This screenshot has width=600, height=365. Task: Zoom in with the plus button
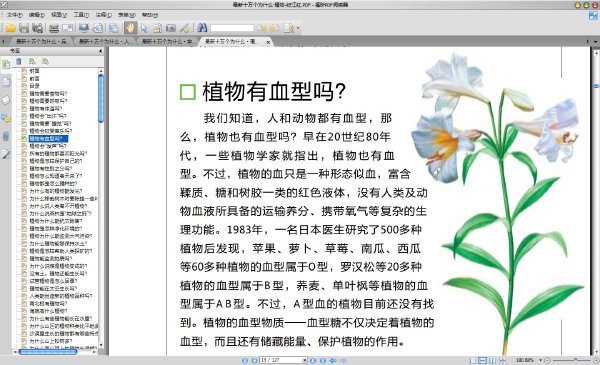tap(595, 360)
